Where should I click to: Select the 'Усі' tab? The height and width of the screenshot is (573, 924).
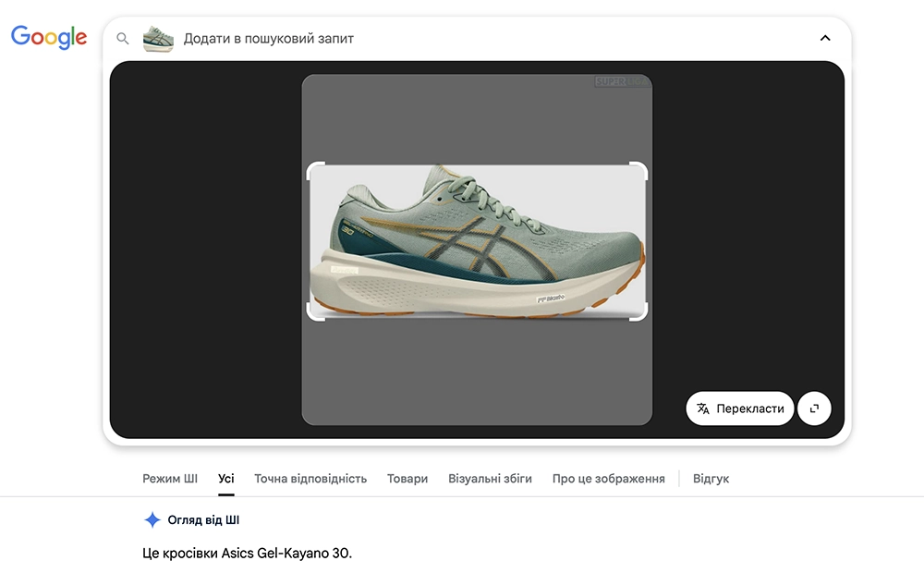(x=226, y=479)
